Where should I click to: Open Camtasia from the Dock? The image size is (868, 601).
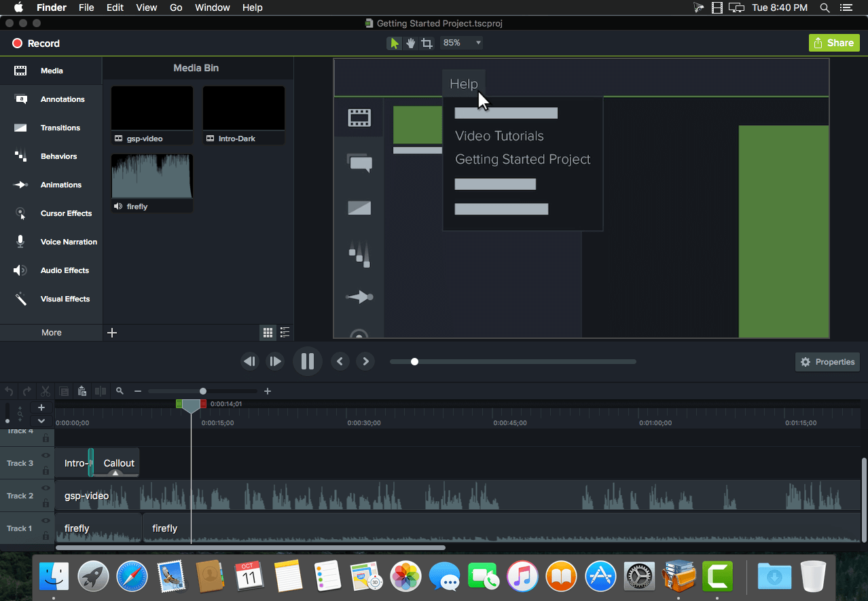pyautogui.click(x=717, y=577)
